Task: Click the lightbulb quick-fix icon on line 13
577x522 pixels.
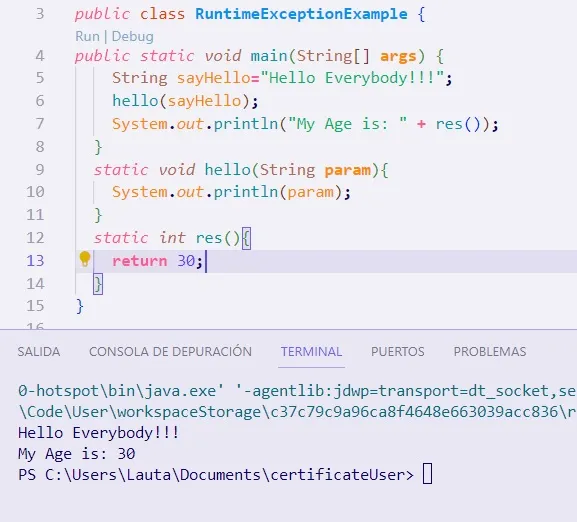Action: (85, 259)
